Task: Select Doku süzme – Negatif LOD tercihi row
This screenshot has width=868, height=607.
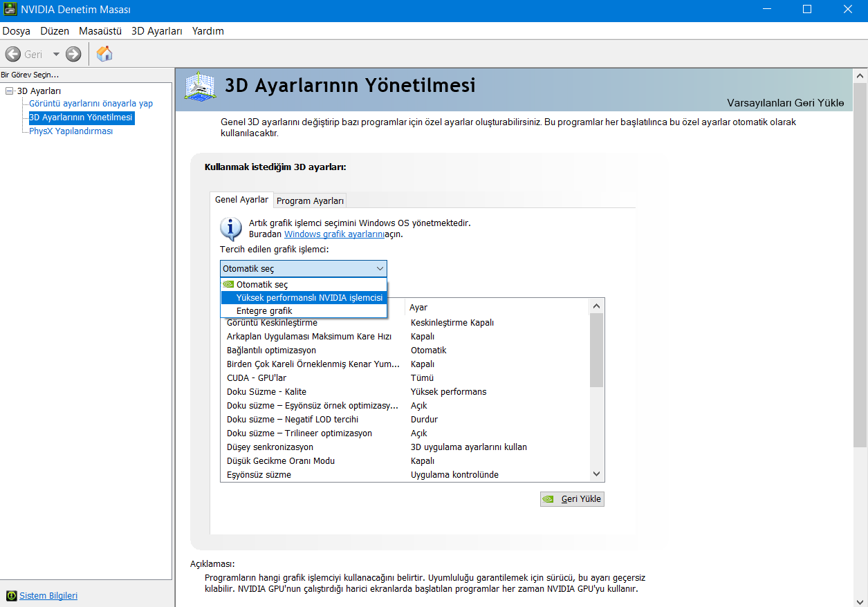Action: [405, 420]
